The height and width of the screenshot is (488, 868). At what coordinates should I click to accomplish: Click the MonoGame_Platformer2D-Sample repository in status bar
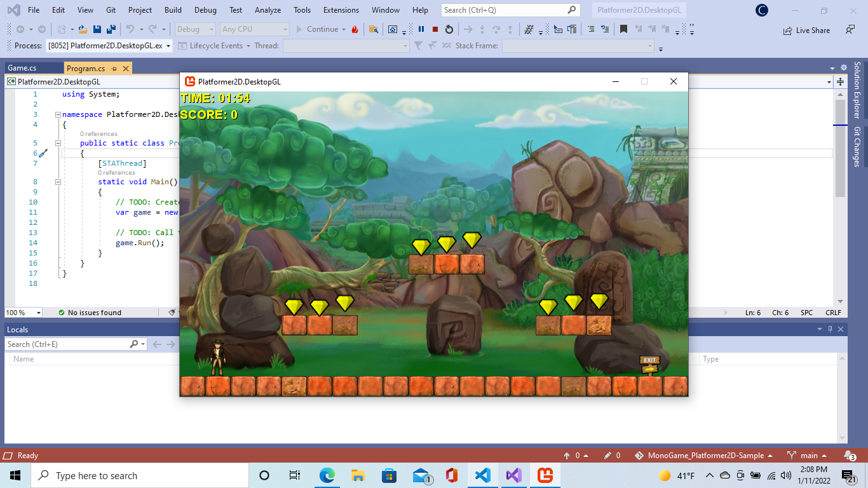click(703, 456)
